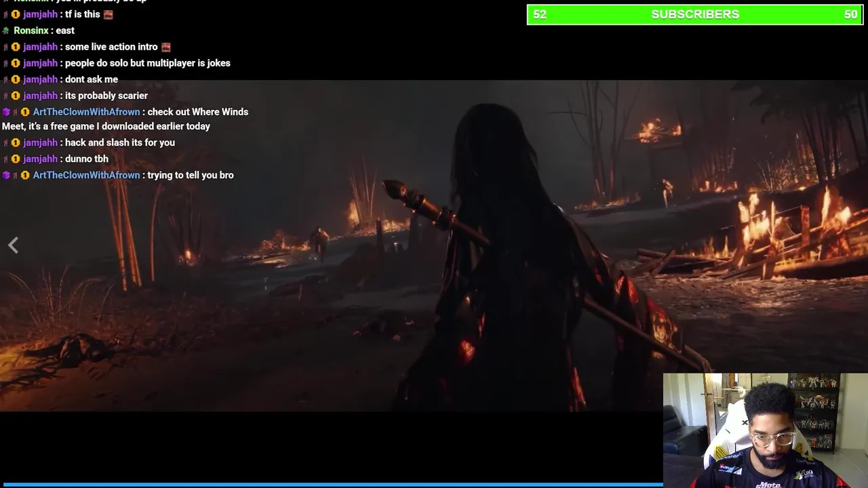
Task: Click username jamjahh on 'dunno tbh' message
Action: click(x=40, y=159)
